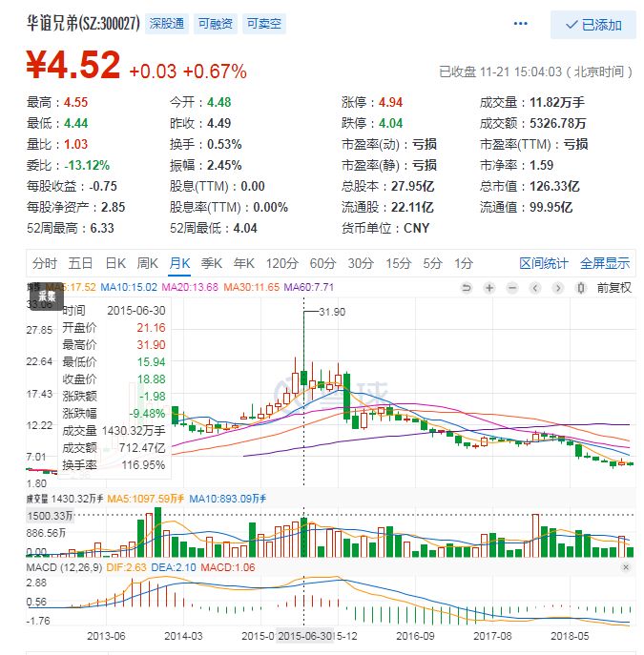This screenshot has height=655, width=644.
Task: Click the DEA:2.10 indicator value
Action: coord(174,567)
